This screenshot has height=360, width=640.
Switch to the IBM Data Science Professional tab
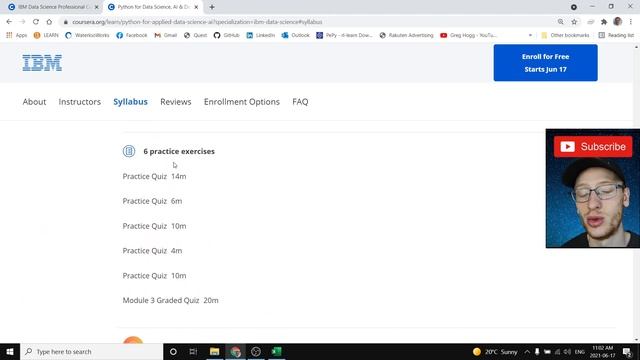pos(53,7)
